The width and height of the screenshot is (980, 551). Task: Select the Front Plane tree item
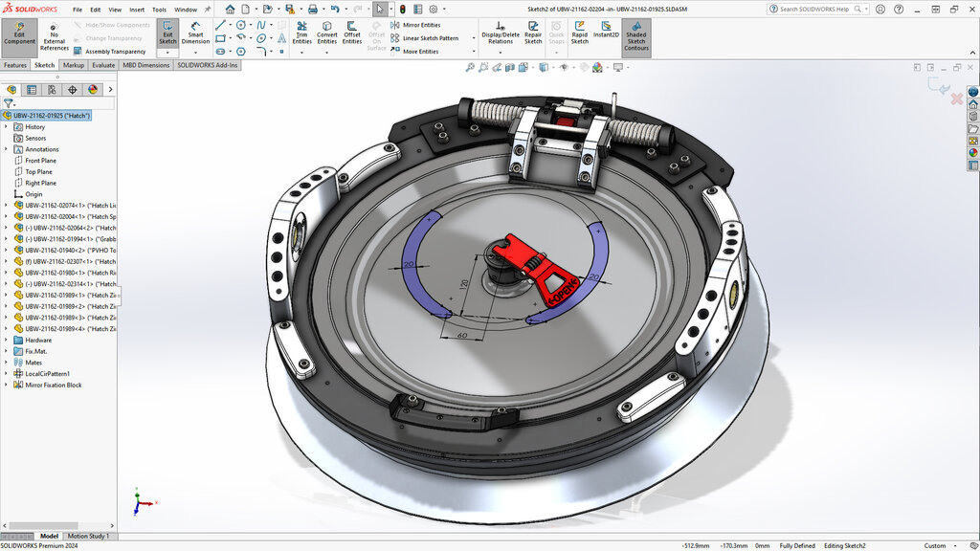coord(40,161)
